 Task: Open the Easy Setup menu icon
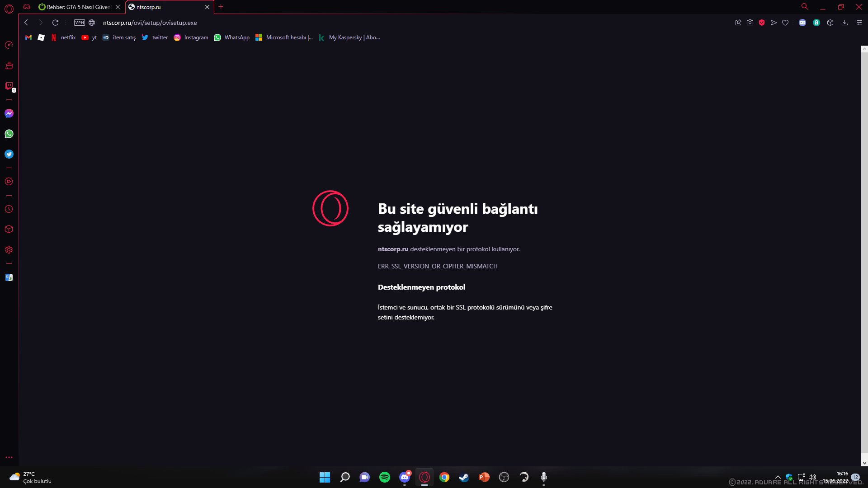[x=859, y=23]
